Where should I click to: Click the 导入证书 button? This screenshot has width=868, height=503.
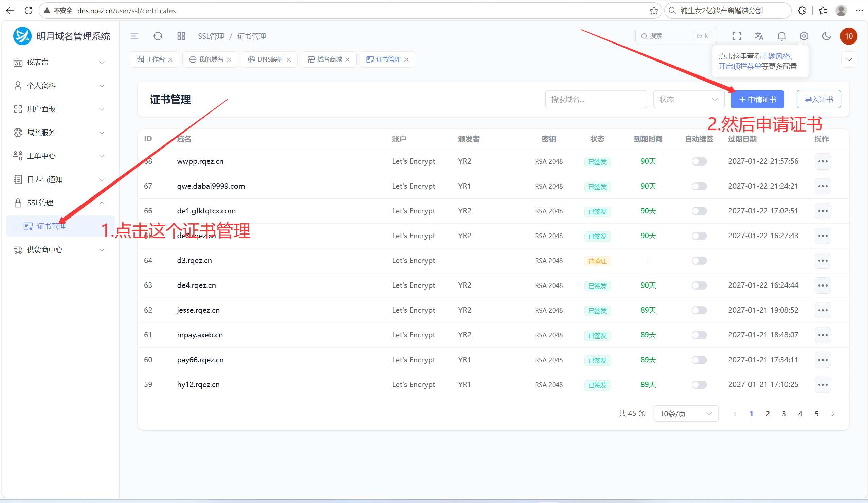tap(818, 99)
